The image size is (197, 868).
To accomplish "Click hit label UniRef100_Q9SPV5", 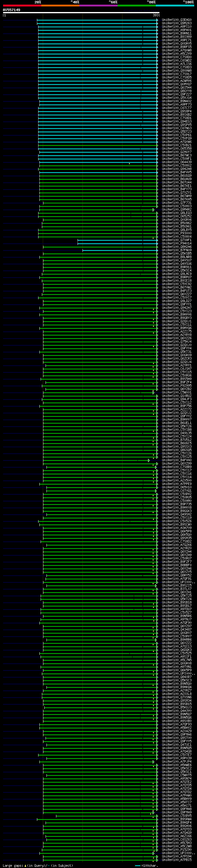I will tap(177, 125).
